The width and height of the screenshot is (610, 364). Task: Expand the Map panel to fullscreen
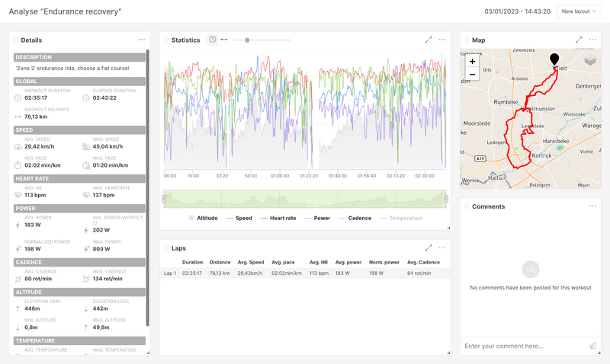pyautogui.click(x=579, y=40)
